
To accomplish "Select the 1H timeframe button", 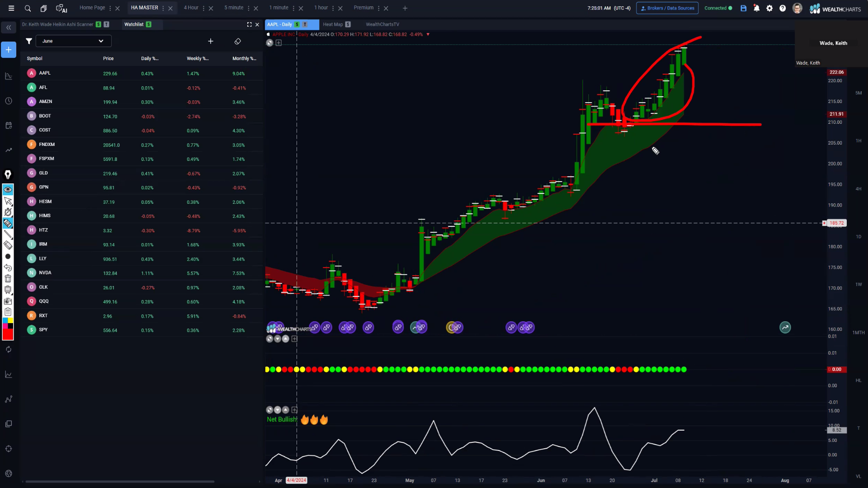I will coord(859,141).
